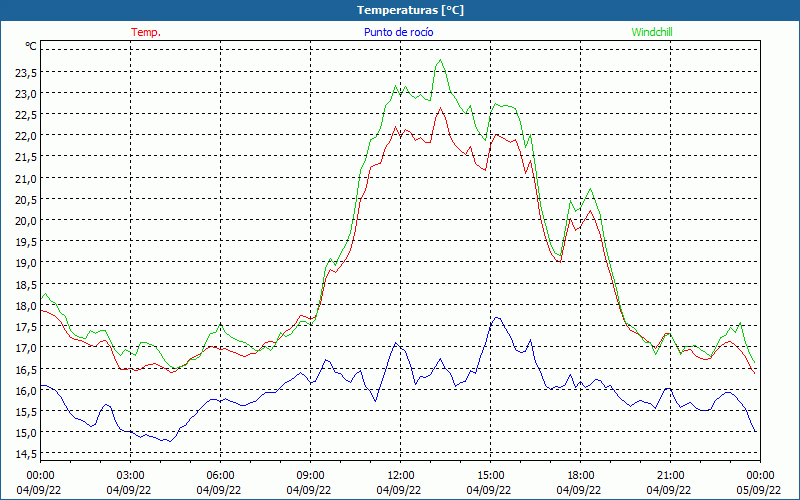Click the 06:00 time axis label
This screenshot has width=800, height=500.
point(220,476)
